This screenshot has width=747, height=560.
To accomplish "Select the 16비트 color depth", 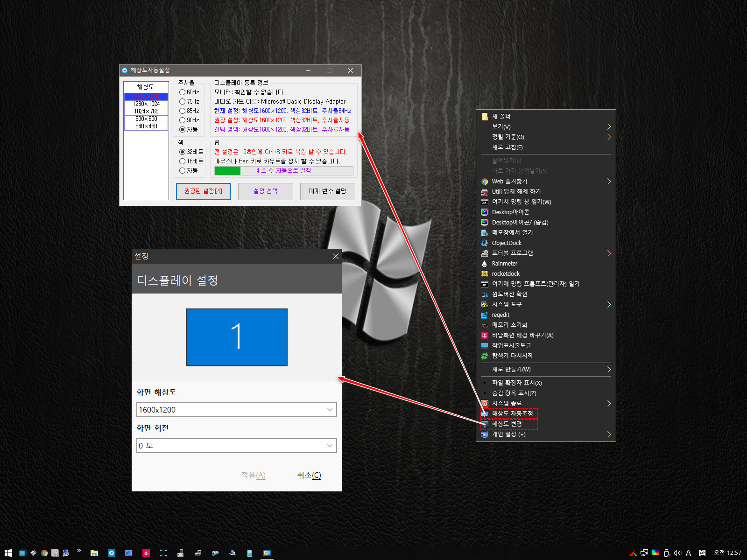I will coord(183,161).
